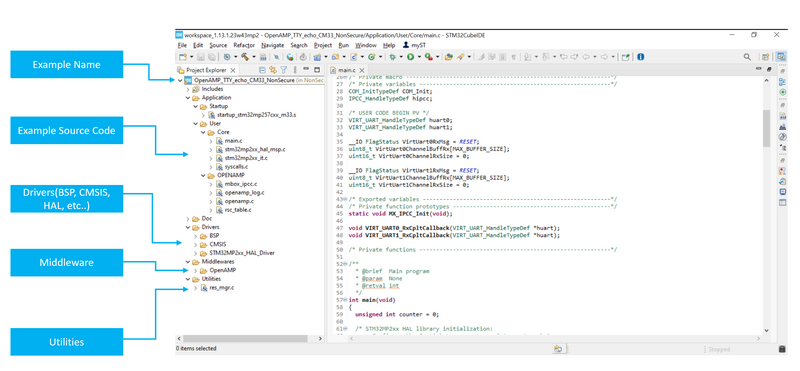Image resolution: width=800 pixels, height=371 pixels.
Task: Click the green Run icon
Action: coord(411,57)
